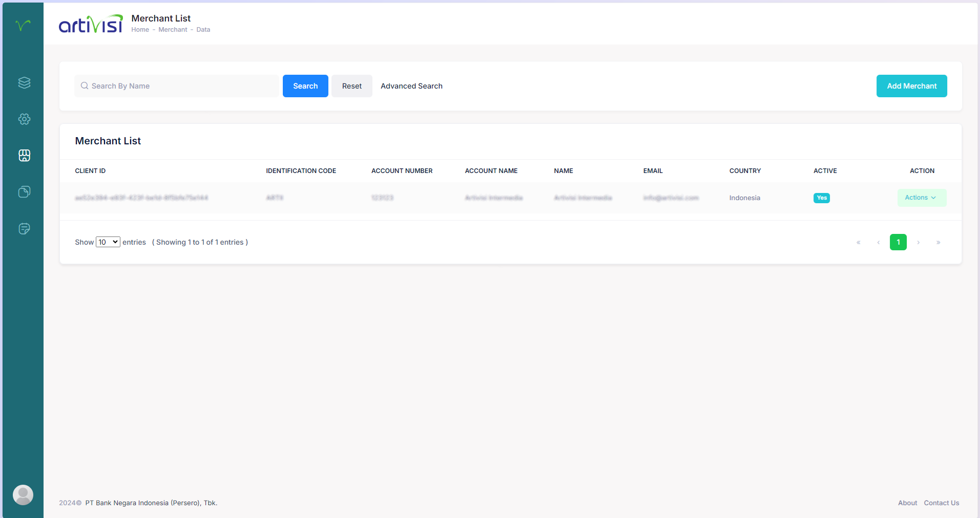Open the pie chart report sidebar icon
980x518 pixels.
24,192
